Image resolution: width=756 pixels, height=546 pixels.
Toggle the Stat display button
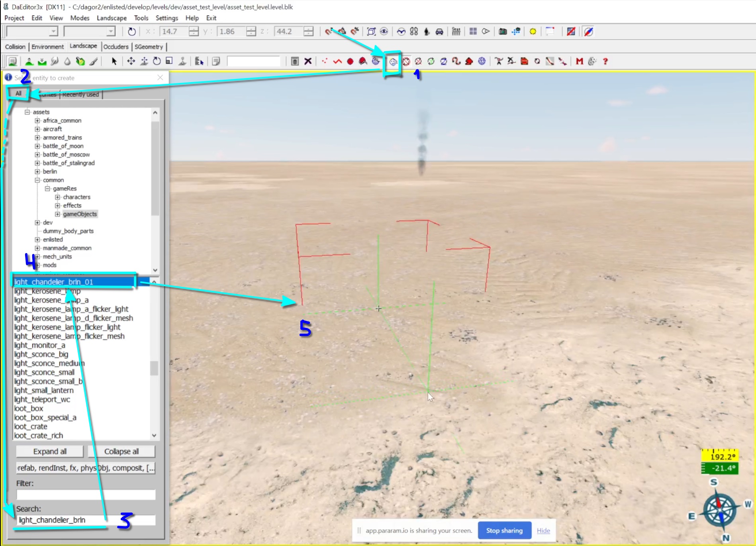(456, 31)
